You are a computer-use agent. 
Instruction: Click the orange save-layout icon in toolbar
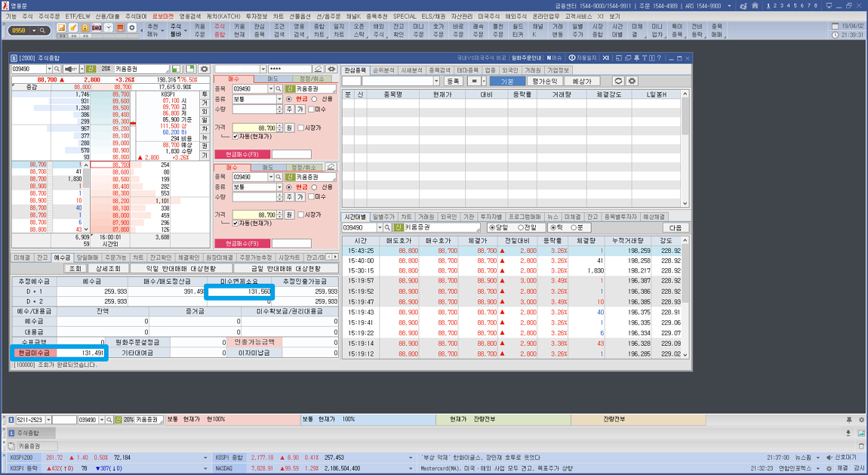[x=61, y=28]
